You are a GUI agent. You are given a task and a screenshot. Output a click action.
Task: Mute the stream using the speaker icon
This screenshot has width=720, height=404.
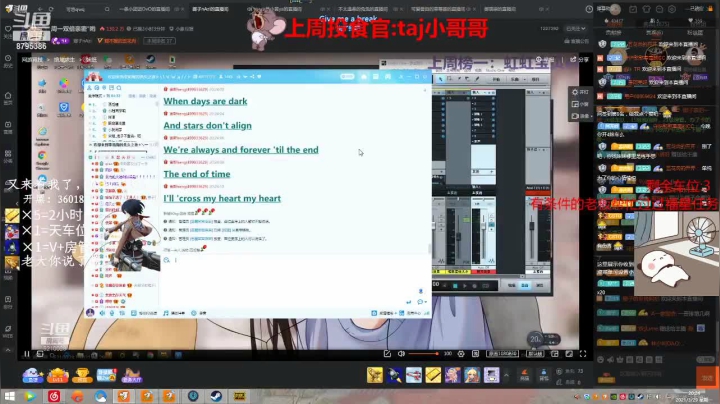(x=401, y=354)
